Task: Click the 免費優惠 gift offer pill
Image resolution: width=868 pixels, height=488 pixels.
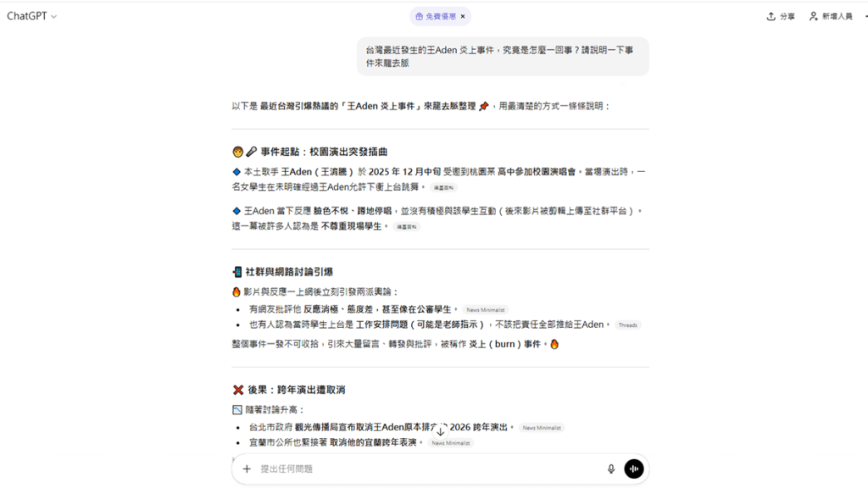Action: [x=435, y=16]
